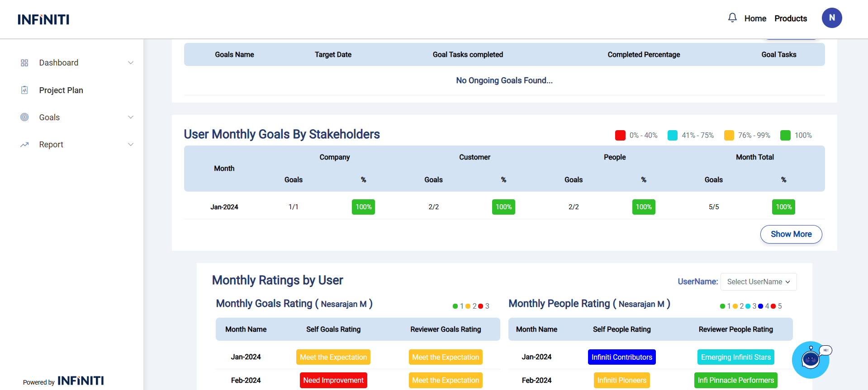868x390 pixels.
Task: Expand the Dashboard menu chevron
Action: tap(131, 63)
